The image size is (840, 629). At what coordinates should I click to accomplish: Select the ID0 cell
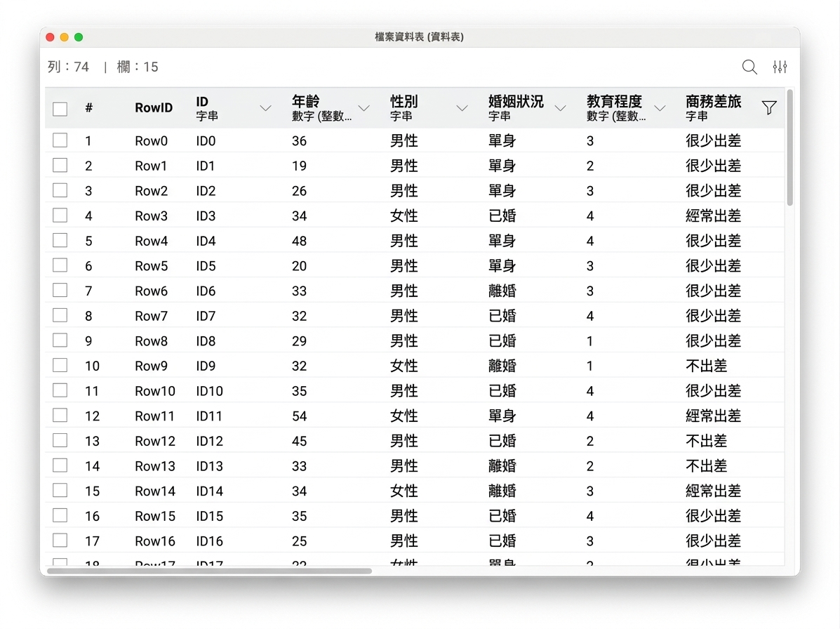click(206, 141)
